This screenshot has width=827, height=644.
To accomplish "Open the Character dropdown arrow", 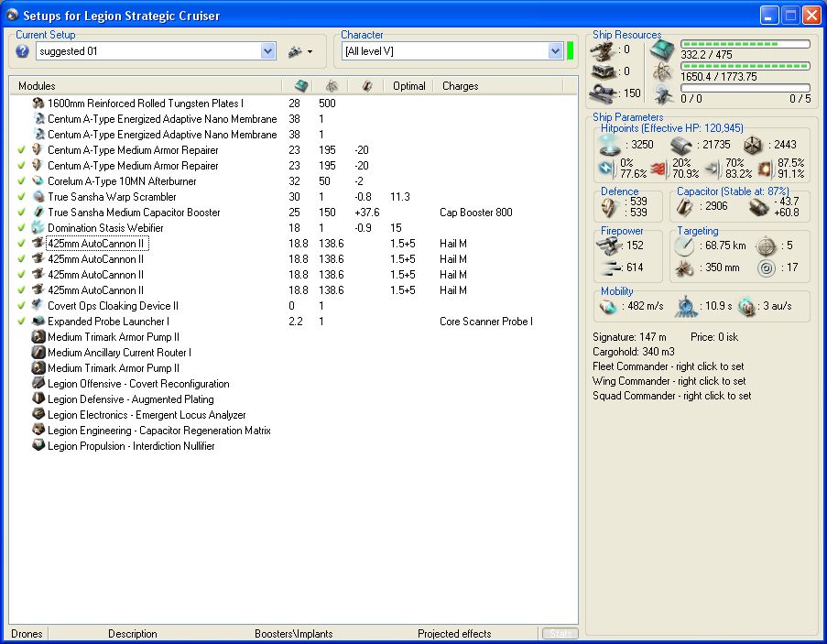I will 555,51.
